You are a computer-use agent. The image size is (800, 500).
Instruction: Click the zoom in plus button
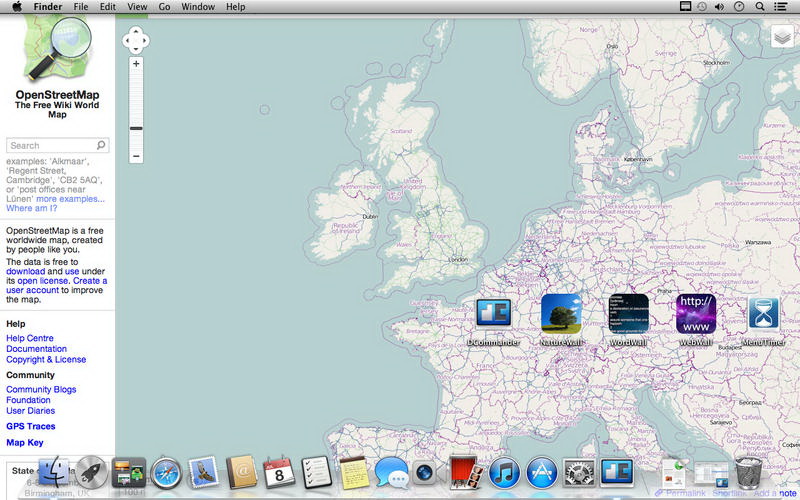136,63
